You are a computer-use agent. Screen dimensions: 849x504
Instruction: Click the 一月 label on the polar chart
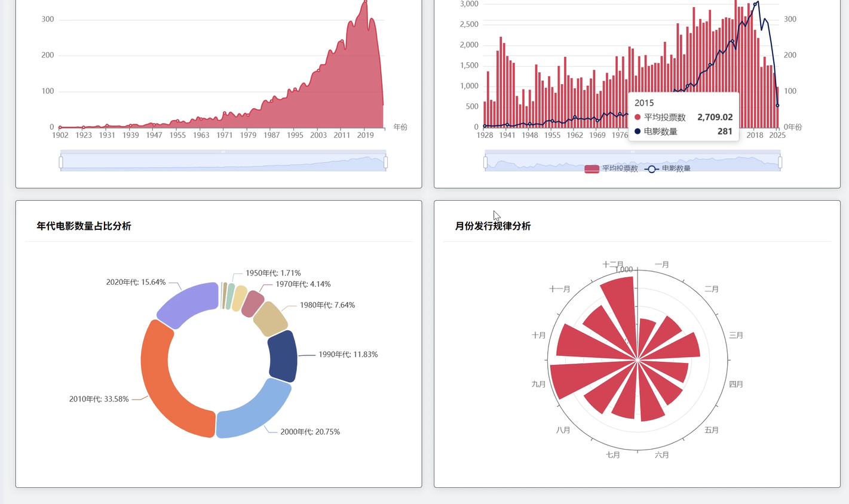click(x=662, y=265)
